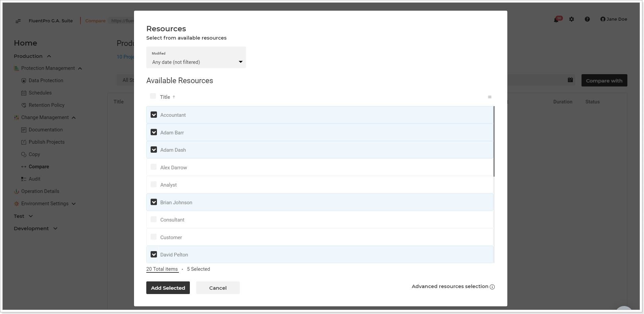The height and width of the screenshot is (314, 644).
Task: Collapse the Production section
Action: (49, 56)
